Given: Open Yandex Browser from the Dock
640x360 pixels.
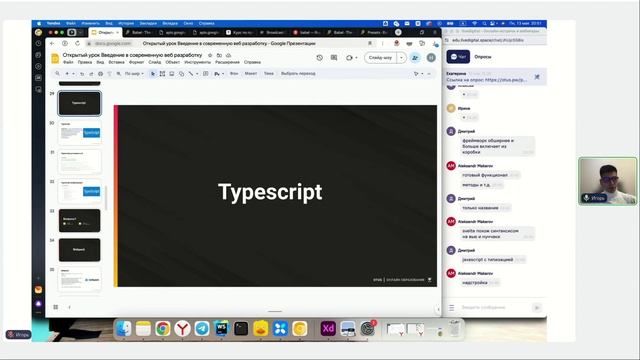Looking at the screenshot, I should 182,329.
